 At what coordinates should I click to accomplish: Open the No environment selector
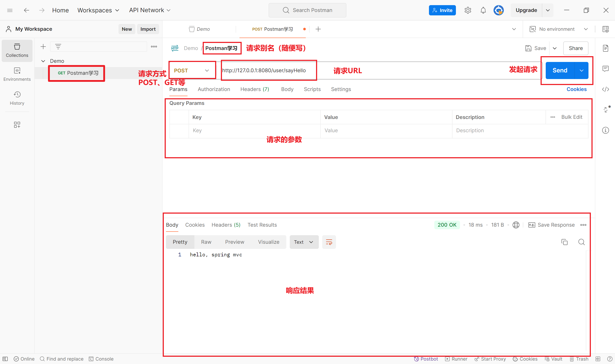tap(559, 29)
